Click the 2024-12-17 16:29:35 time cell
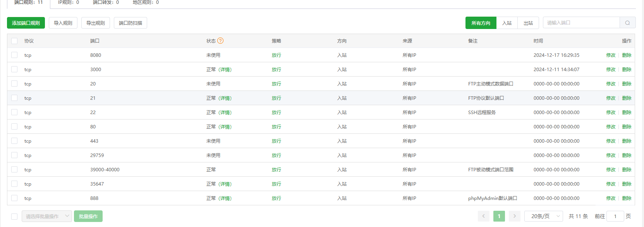Image resolution: width=644 pixels, height=227 pixels. (x=556, y=55)
